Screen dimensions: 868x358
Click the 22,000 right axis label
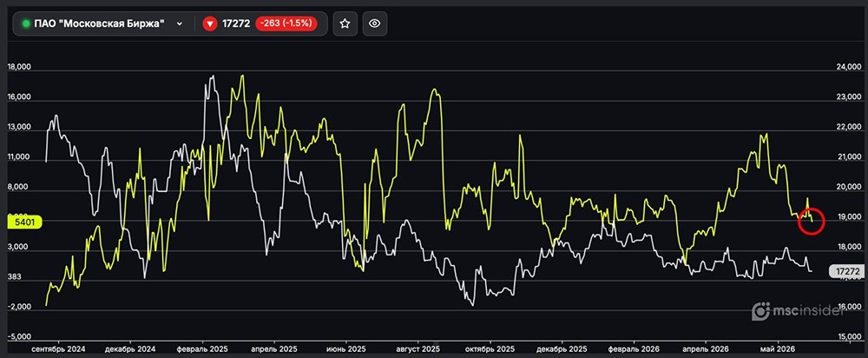click(x=848, y=127)
